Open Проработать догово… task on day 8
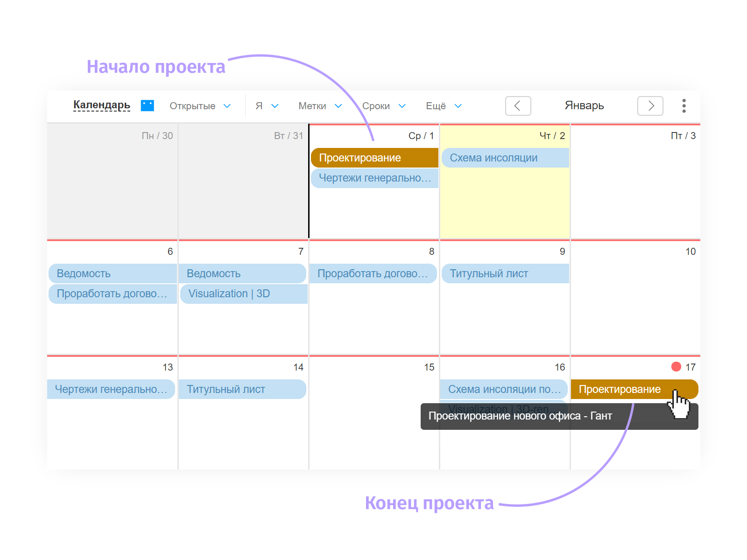 [x=373, y=273]
